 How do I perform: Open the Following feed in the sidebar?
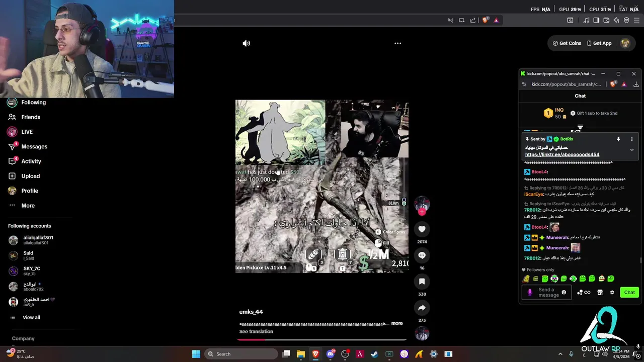33,102
